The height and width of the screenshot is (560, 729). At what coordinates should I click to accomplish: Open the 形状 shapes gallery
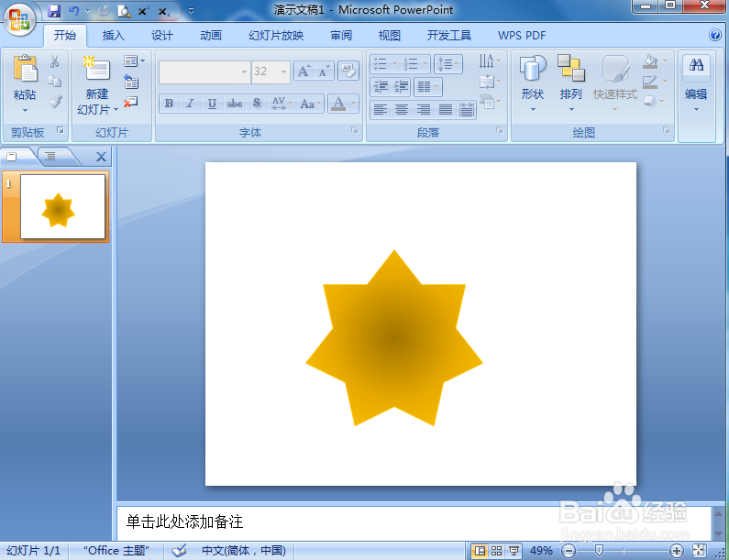[533, 83]
